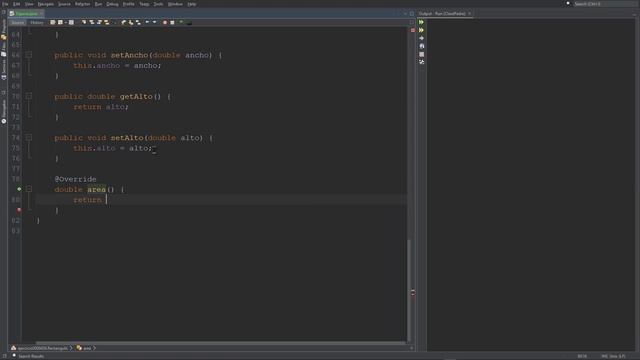Screen dimensions: 640x360
Task: Select the Rectangulo file tab
Action: tap(26, 13)
